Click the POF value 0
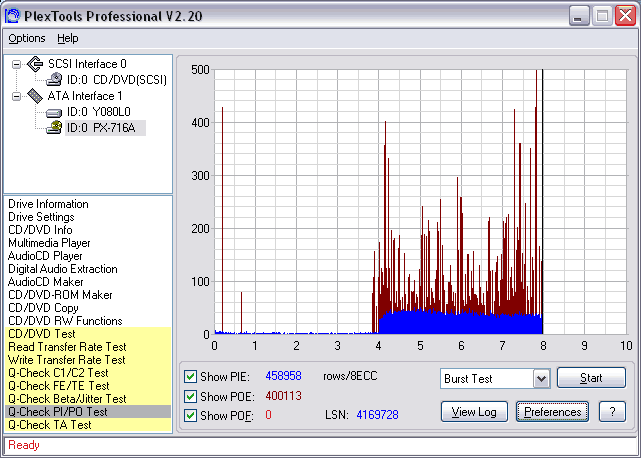Screen dimensions: 641x458 (x=268, y=415)
